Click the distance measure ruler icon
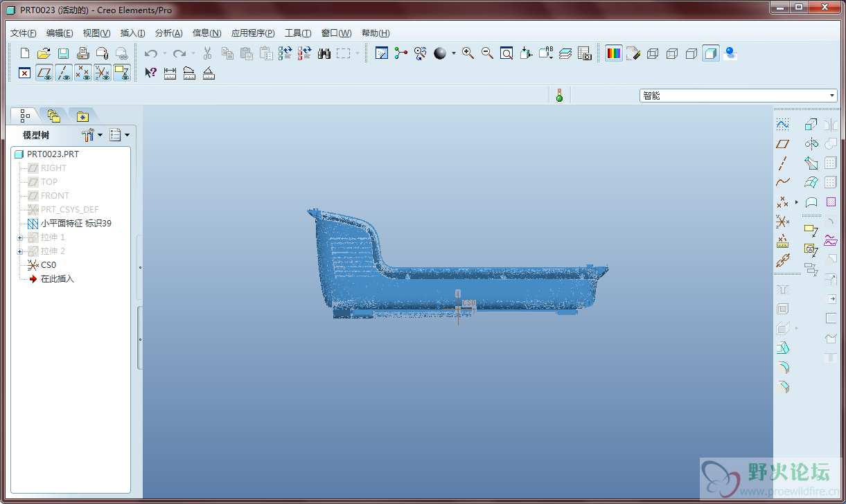846x504 pixels. (x=170, y=73)
